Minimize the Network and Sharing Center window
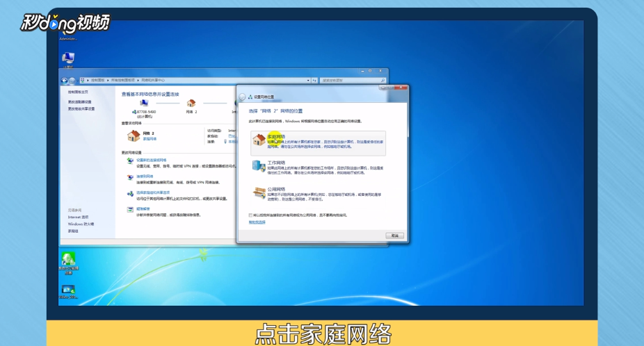 (x=362, y=71)
